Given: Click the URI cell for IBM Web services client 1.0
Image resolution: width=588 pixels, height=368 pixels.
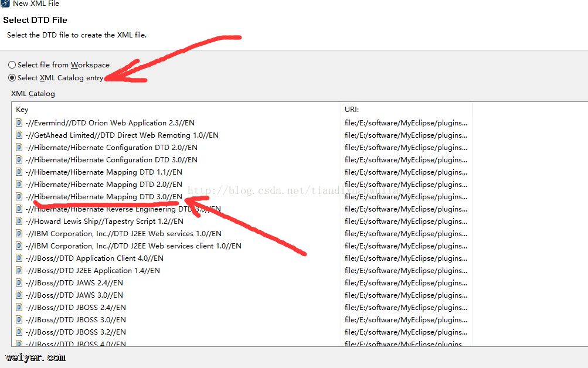Looking at the screenshot, I should coord(406,246).
